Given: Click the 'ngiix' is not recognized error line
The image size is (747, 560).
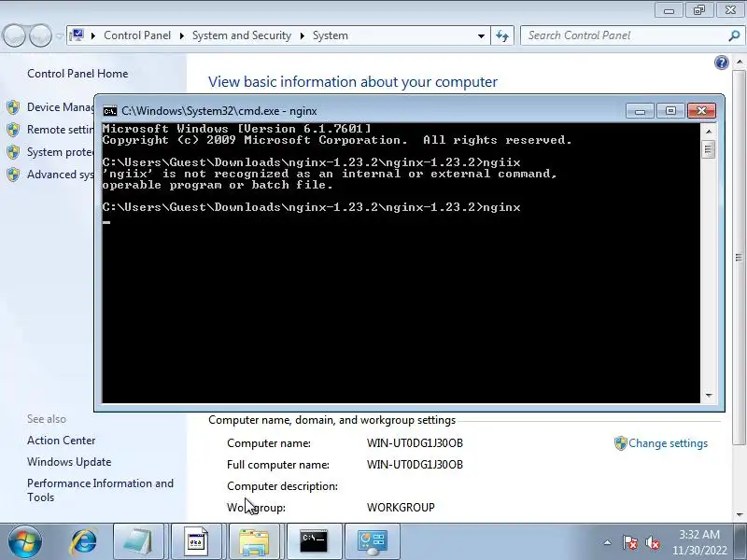Looking at the screenshot, I should [x=330, y=174].
